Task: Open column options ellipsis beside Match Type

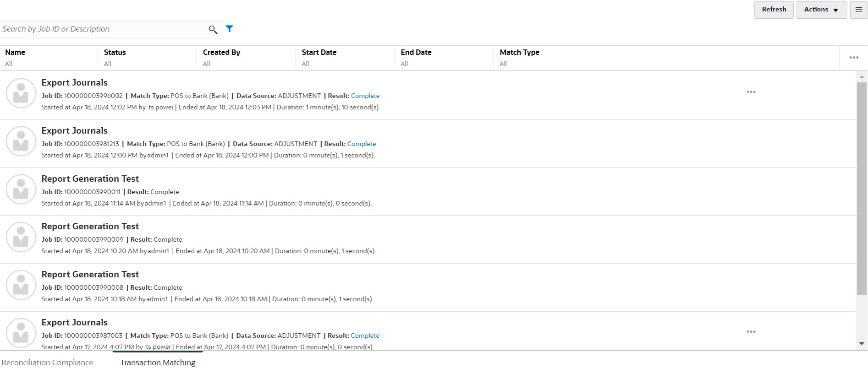Action: coord(853,58)
